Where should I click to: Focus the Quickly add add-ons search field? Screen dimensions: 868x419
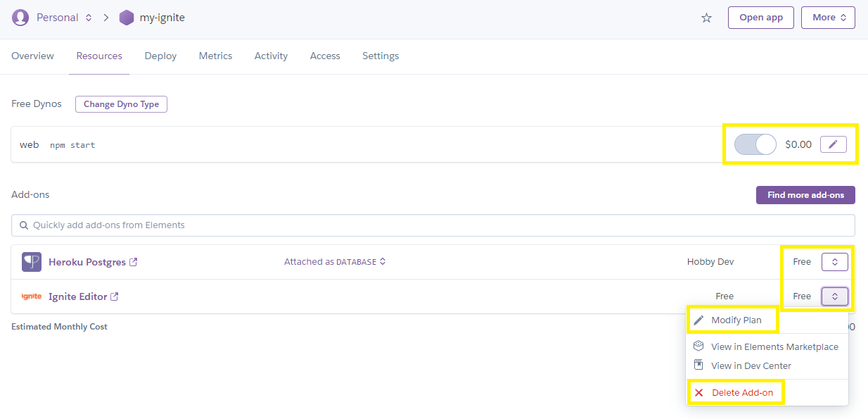pos(433,225)
